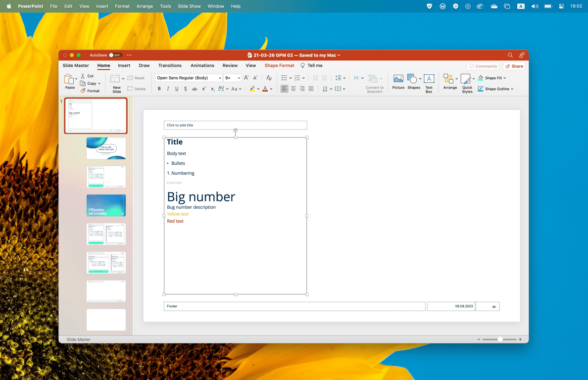Image resolution: width=588 pixels, height=380 pixels.
Task: Open the Shape Outline dropdown
Action: pos(495,89)
